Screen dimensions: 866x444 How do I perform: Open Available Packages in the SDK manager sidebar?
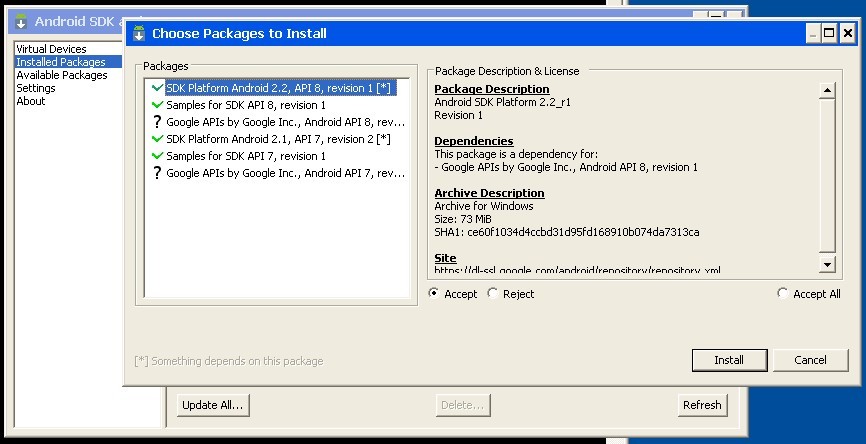coord(62,75)
